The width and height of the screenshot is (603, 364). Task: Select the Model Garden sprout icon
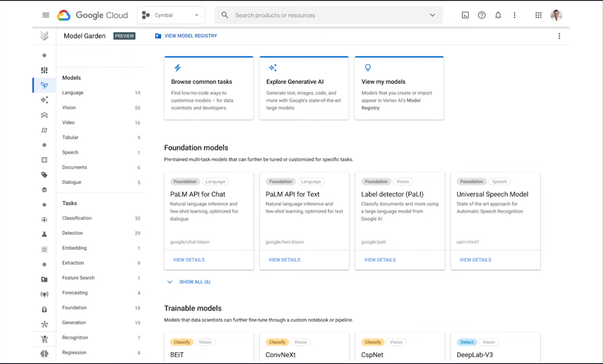[x=44, y=85]
